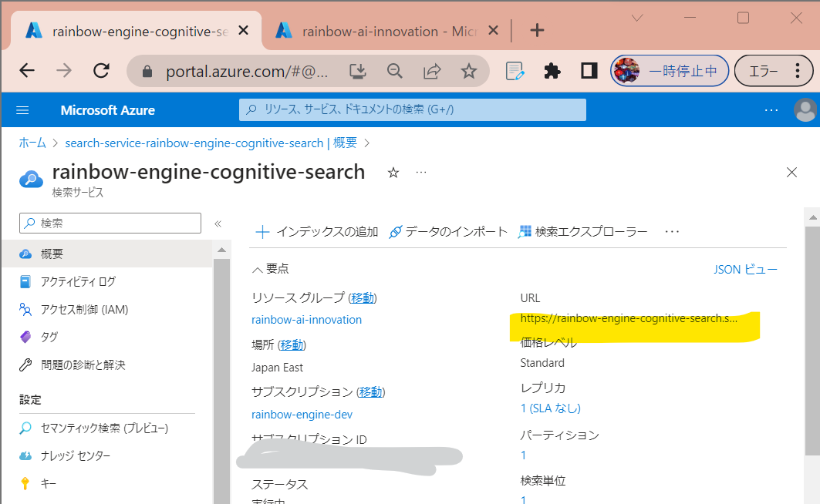Open toolbar overflow ellipsis after 検索エクスプローラー

pyautogui.click(x=672, y=231)
